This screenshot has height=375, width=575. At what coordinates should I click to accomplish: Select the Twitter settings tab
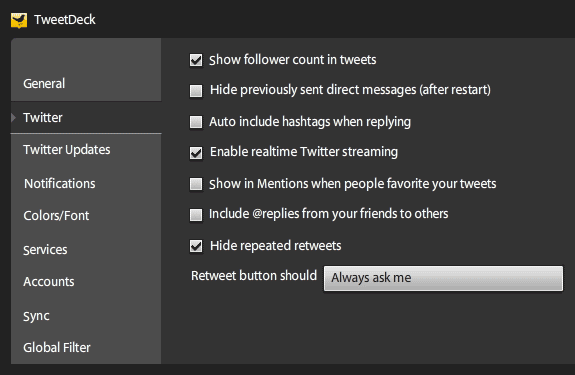86,118
